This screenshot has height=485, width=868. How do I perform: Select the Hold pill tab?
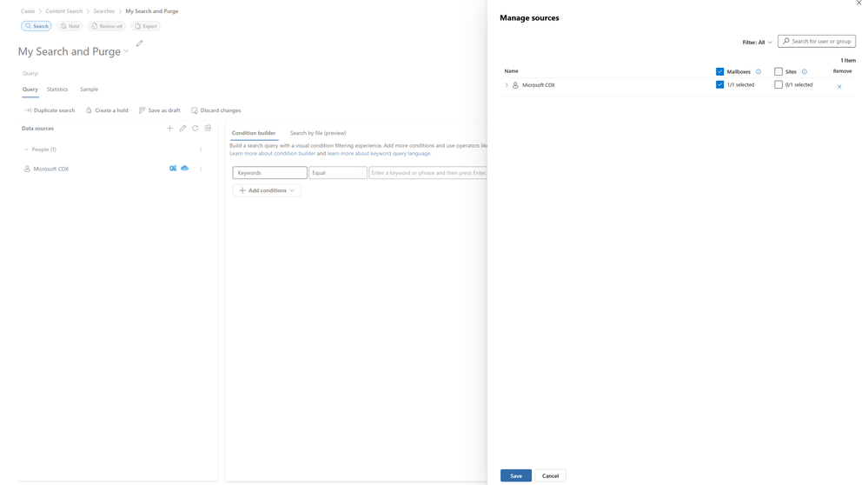[x=70, y=26]
